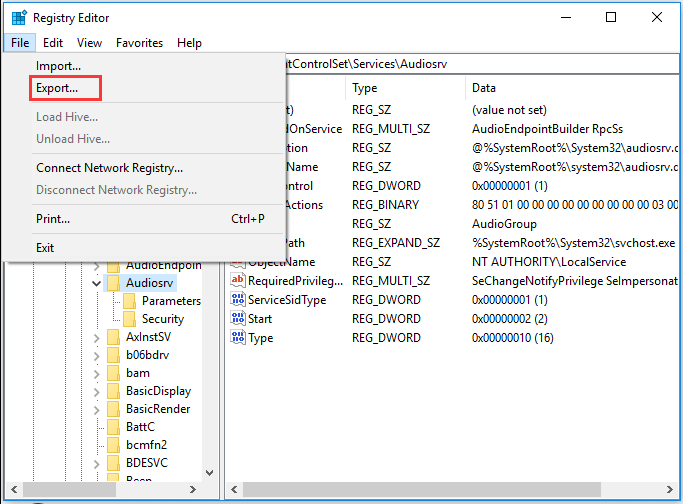Click the tree pane horizontal scrollbar thumb
Image resolution: width=683 pixels, height=504 pixels.
[x=69, y=489]
